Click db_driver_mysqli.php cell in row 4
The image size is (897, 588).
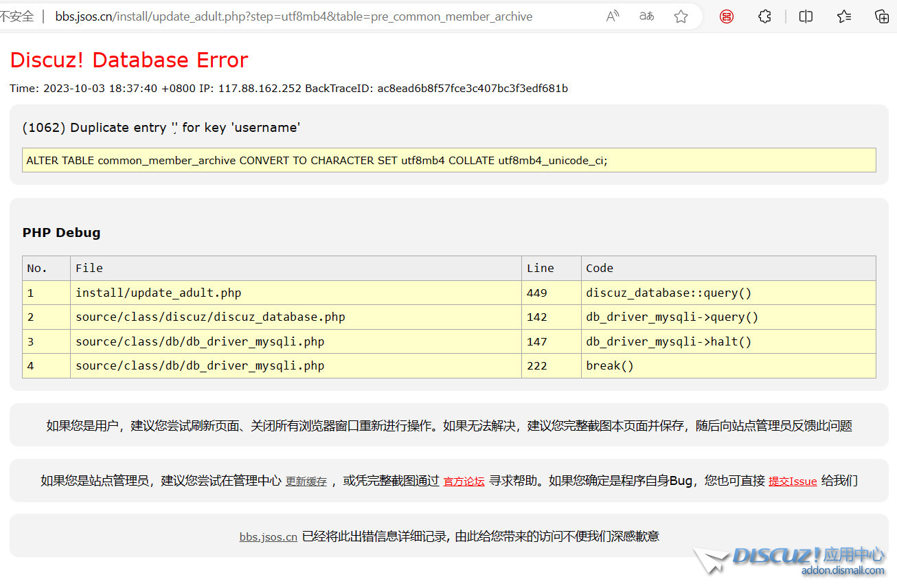pyautogui.click(x=296, y=365)
